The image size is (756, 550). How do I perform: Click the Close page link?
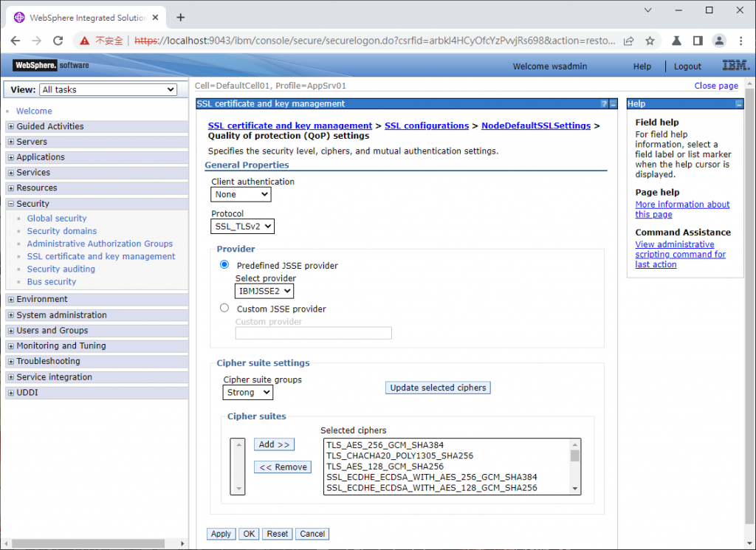pos(716,86)
